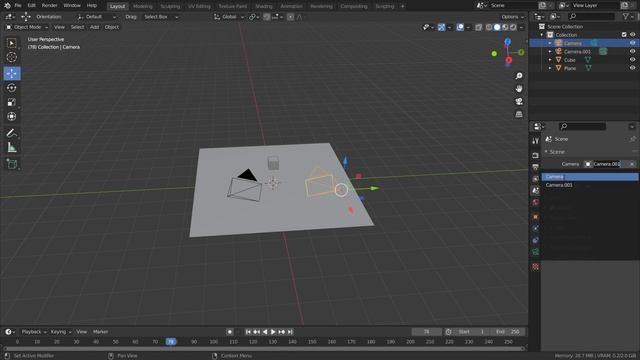Clear the scene Camera field
This screenshot has height=360, width=640.
coord(632,164)
